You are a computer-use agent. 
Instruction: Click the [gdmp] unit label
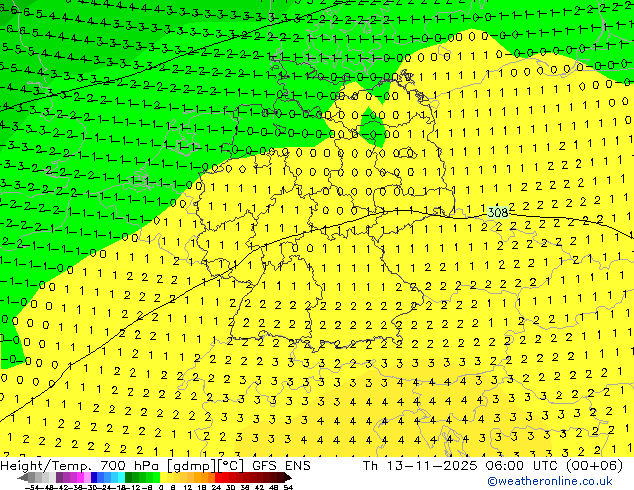click(190, 466)
